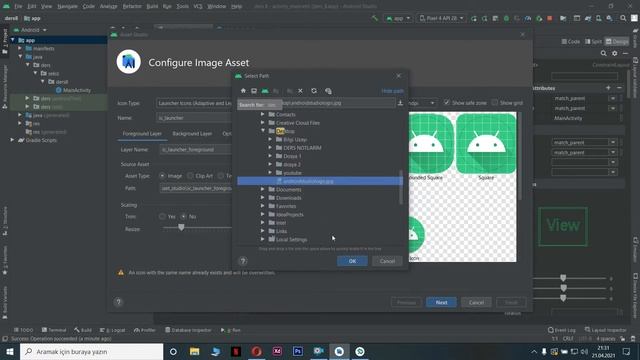Viewport: 640px width, 360px height.
Task: Open the app run configuration dropdown
Action: pyautogui.click(x=398, y=18)
